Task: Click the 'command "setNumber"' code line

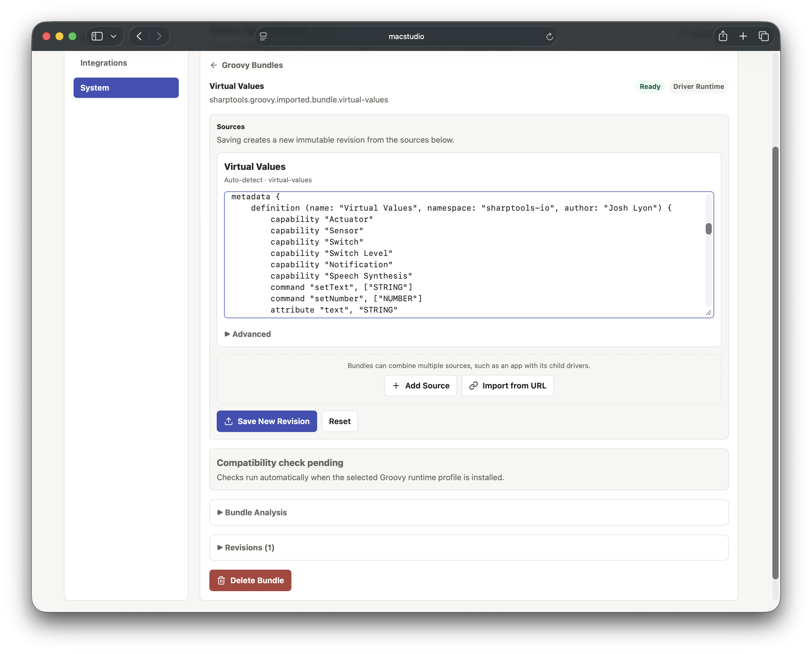Action: coord(346,298)
